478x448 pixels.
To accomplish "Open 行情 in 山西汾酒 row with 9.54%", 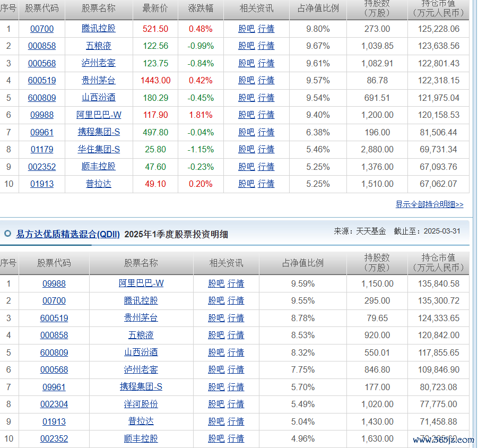I will point(266,98).
